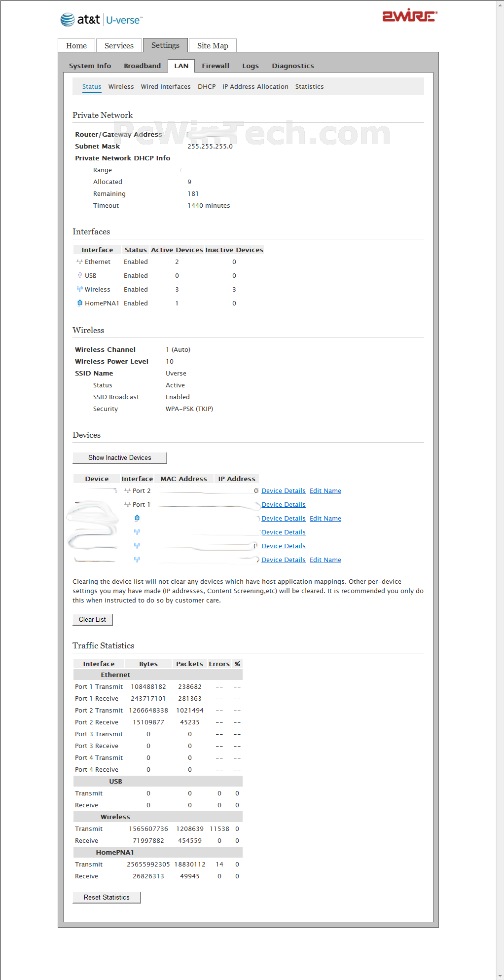Open the Diagnostics section
The width and height of the screenshot is (504, 980).
[x=293, y=66]
